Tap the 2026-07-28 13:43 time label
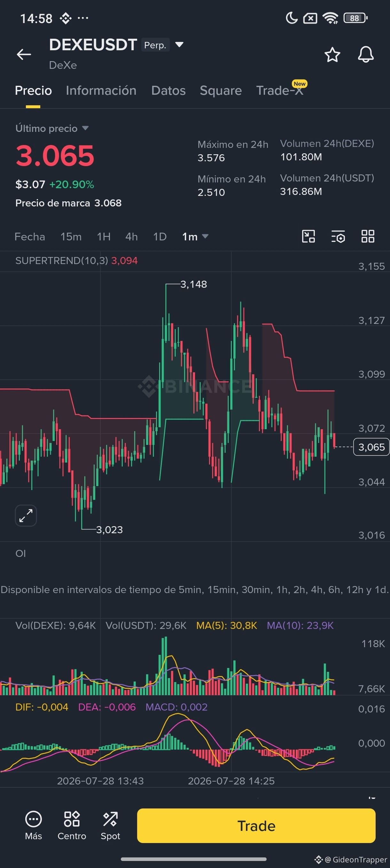The image size is (390, 868). tap(100, 781)
